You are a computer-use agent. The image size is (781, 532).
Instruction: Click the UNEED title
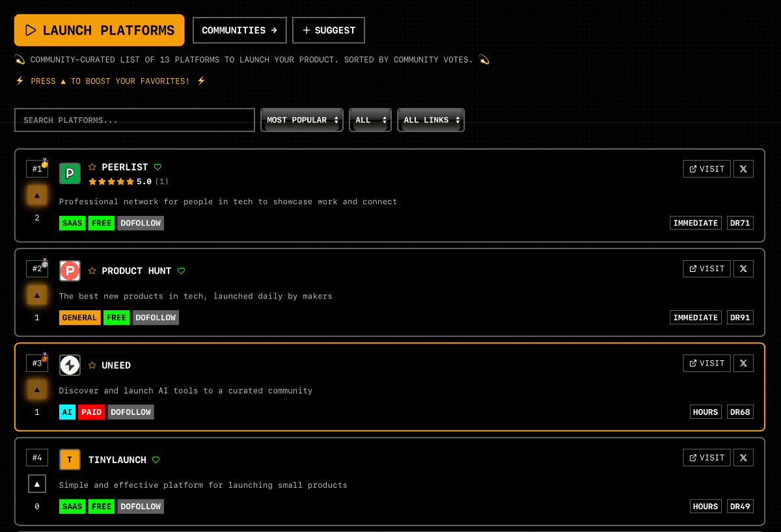coord(116,365)
